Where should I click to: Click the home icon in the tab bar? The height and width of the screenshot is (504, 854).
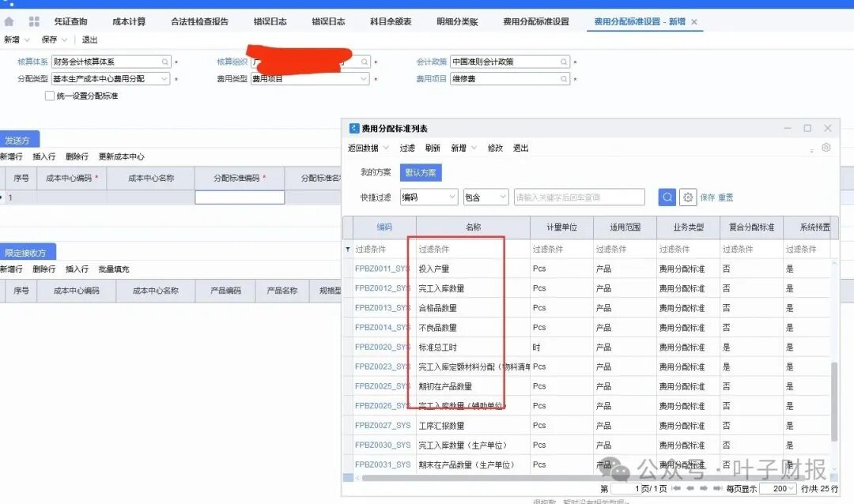click(x=9, y=22)
